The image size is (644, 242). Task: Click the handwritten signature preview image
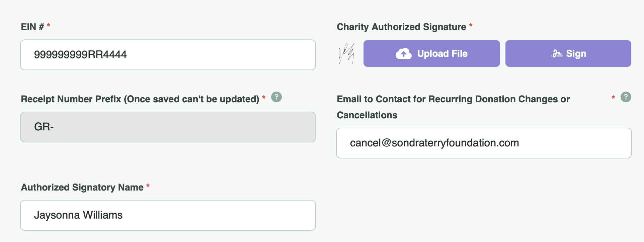[x=347, y=53]
